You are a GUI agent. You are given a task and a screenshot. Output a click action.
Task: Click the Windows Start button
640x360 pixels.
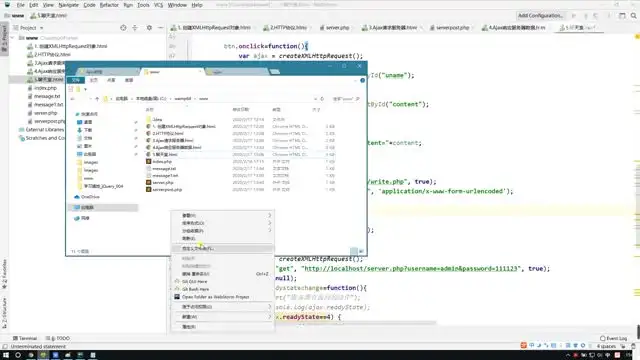6,355
